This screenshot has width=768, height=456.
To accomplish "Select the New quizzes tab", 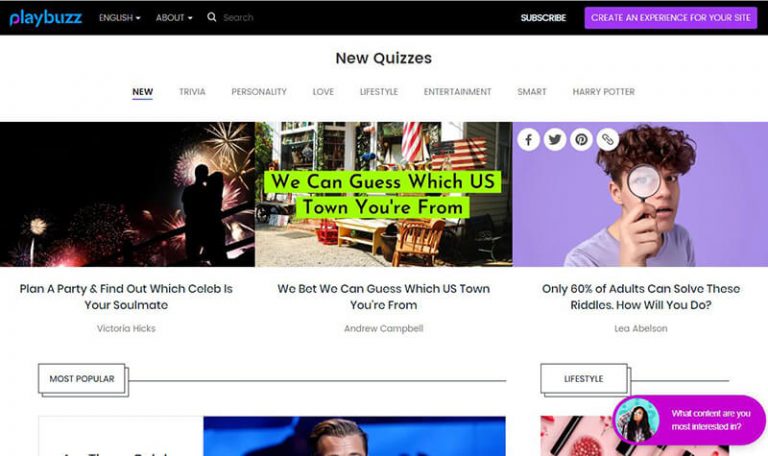I will coord(143,92).
